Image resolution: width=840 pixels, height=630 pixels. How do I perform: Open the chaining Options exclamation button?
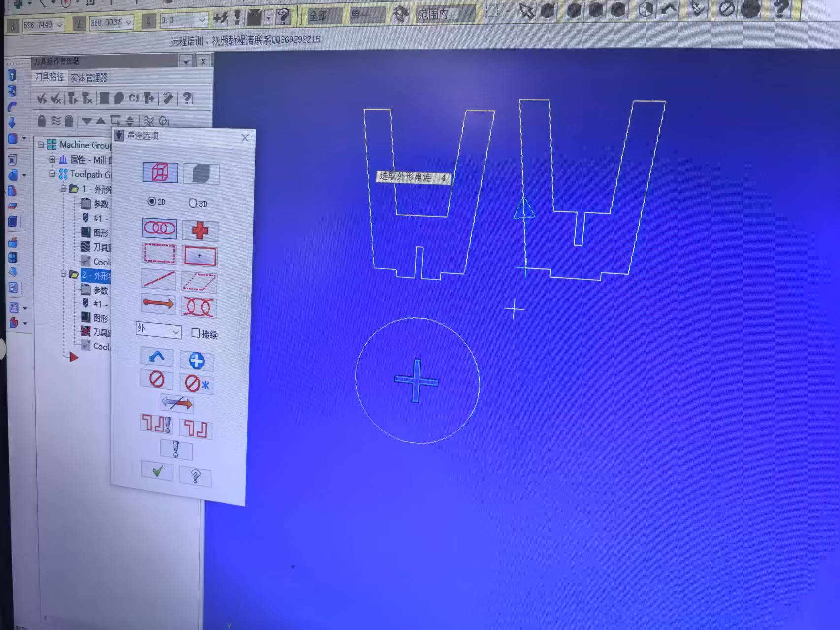click(x=176, y=449)
